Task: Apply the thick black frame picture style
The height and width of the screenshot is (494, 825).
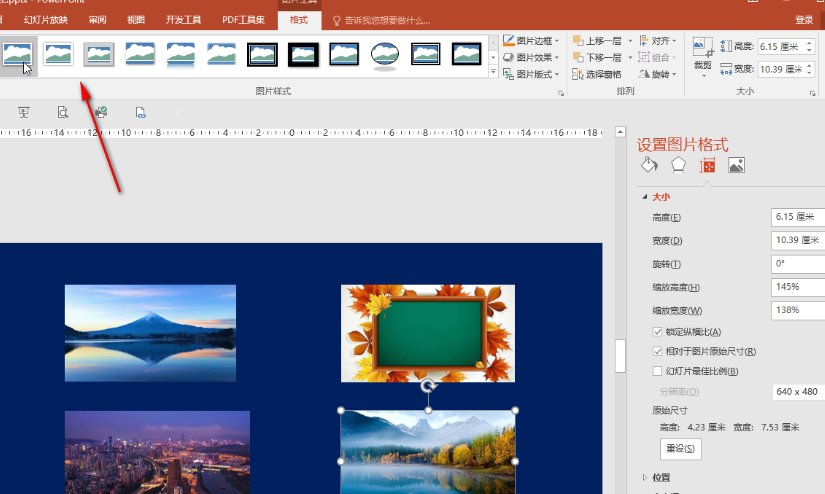Action: pos(303,54)
